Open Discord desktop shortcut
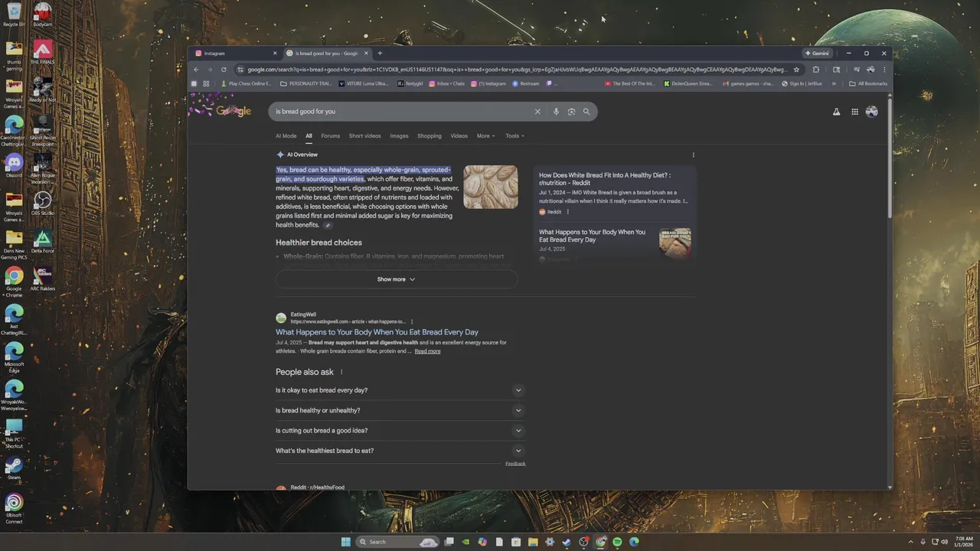This screenshot has height=551, width=980. coord(14,165)
